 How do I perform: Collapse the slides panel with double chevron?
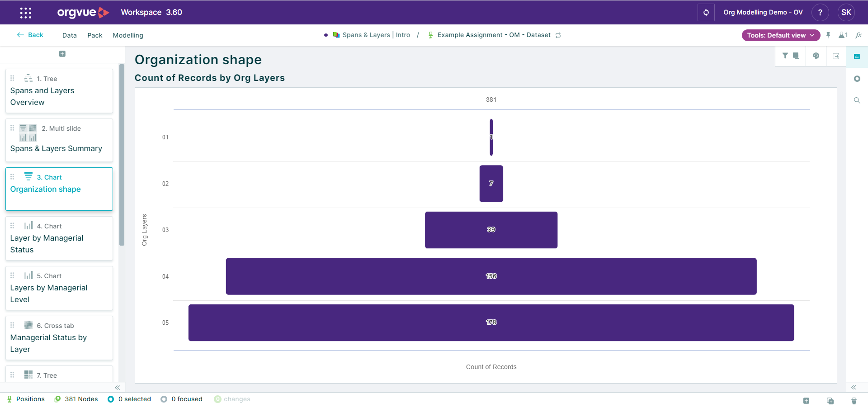pos(118,388)
